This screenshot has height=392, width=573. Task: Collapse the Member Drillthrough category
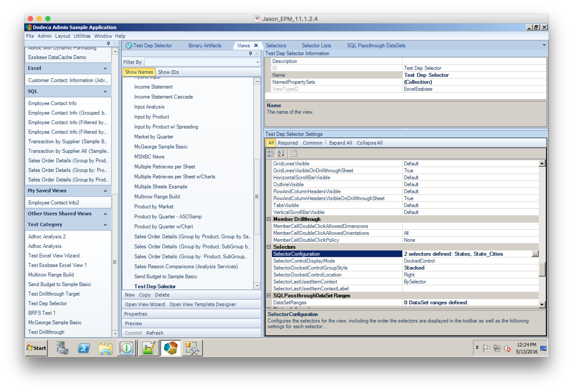pyautogui.click(x=268, y=219)
